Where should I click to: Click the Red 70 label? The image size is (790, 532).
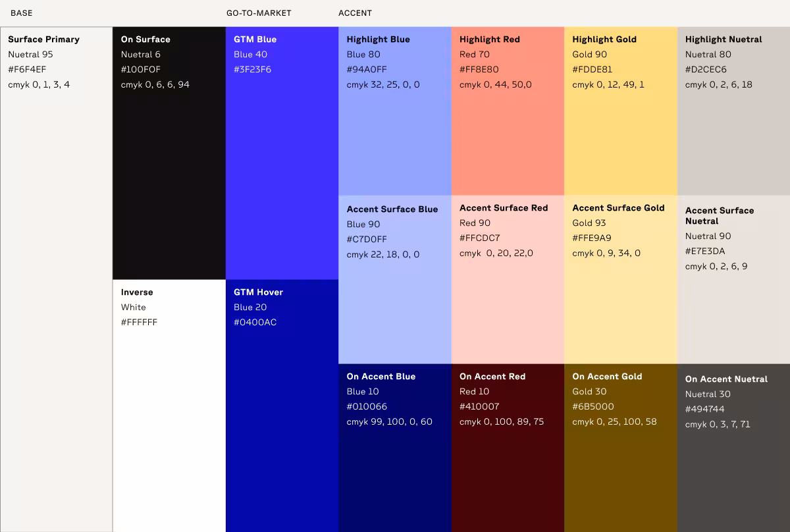(475, 54)
